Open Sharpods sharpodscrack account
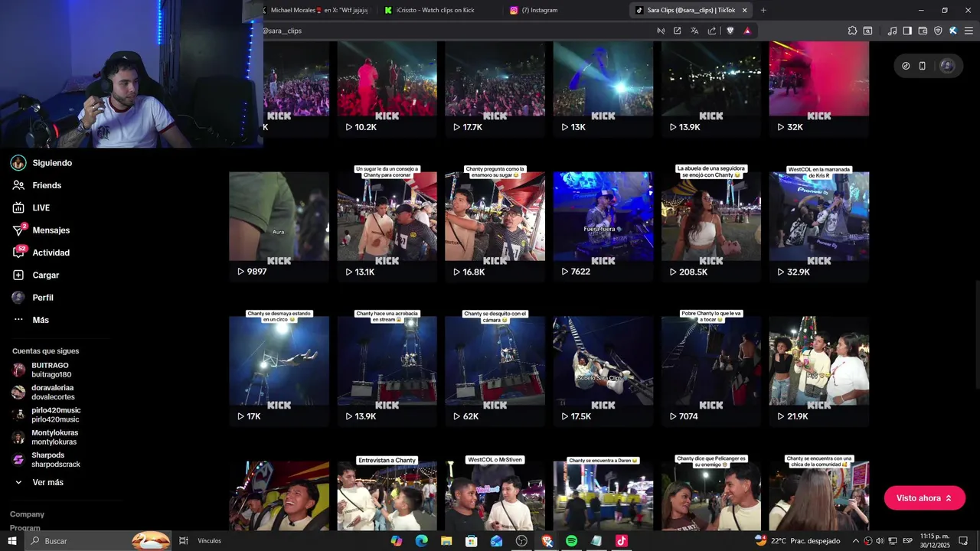980x551 pixels. pos(47,459)
